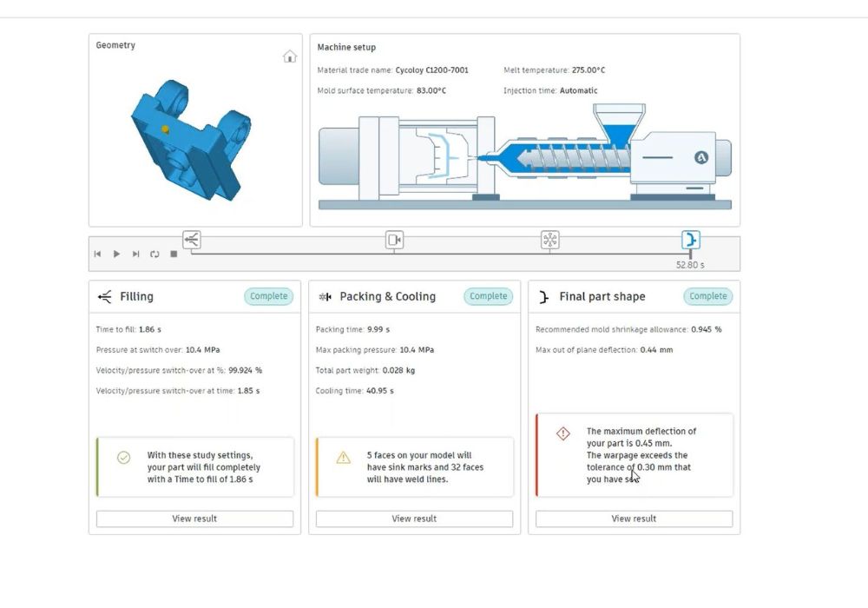Stop the simulation playback
Viewport: 868px width, 608px height.
[x=174, y=254]
